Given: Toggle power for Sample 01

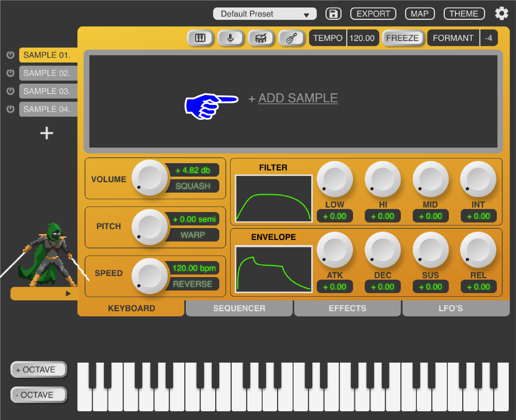Looking at the screenshot, I should pos(10,55).
